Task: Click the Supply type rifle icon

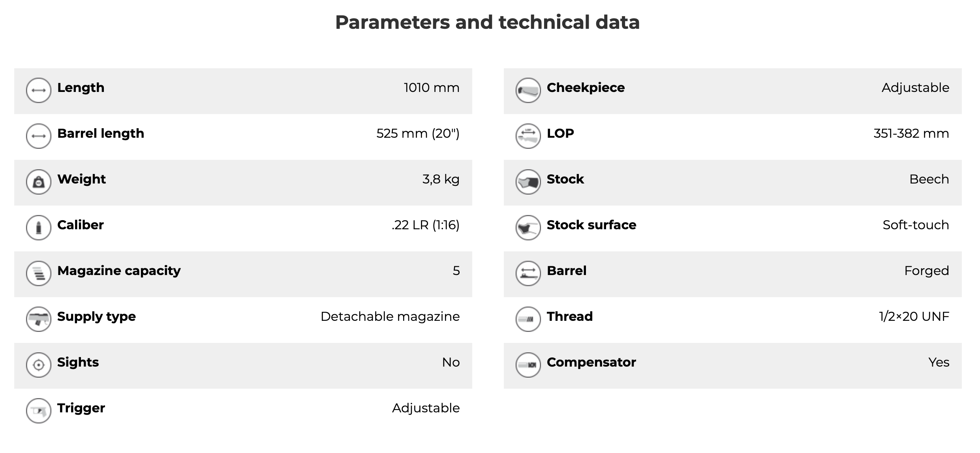Action: pos(38,319)
